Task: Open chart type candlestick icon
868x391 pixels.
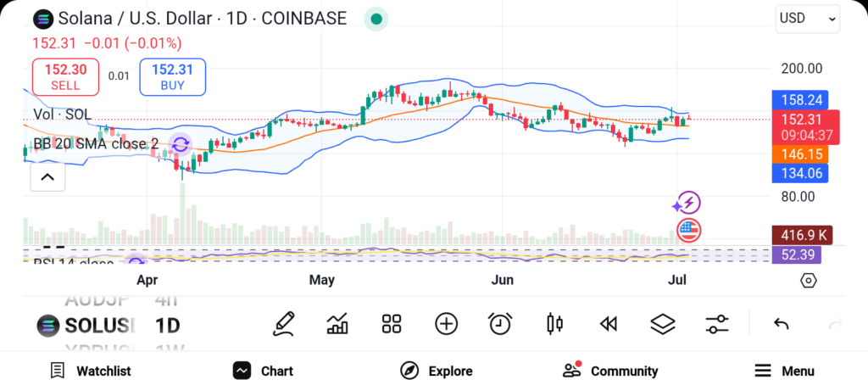Action: pos(554,324)
